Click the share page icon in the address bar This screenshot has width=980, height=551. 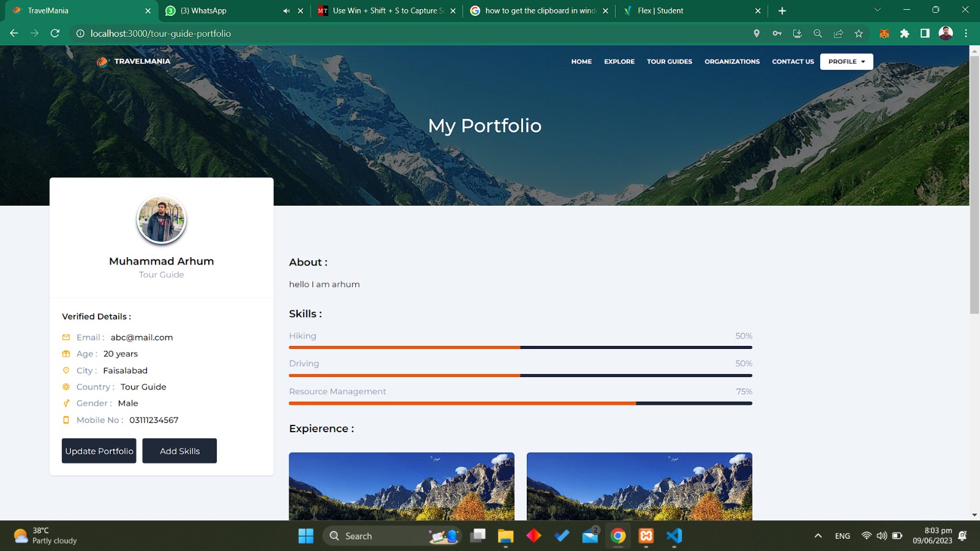click(839, 34)
